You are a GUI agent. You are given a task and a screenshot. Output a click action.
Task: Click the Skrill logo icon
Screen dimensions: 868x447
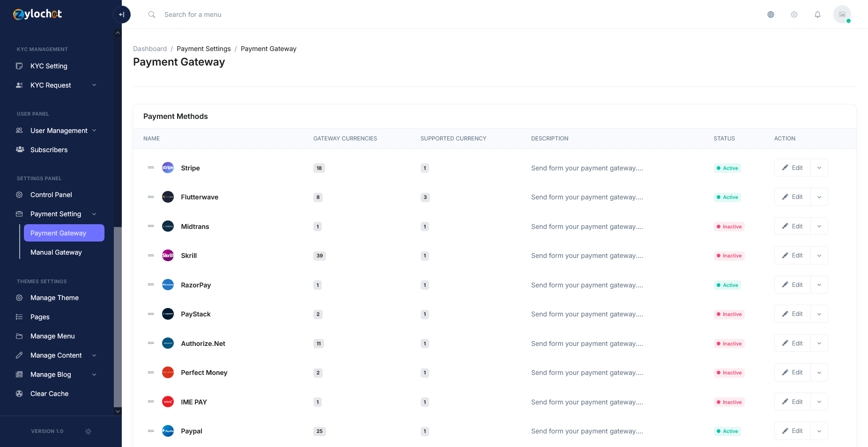168,256
